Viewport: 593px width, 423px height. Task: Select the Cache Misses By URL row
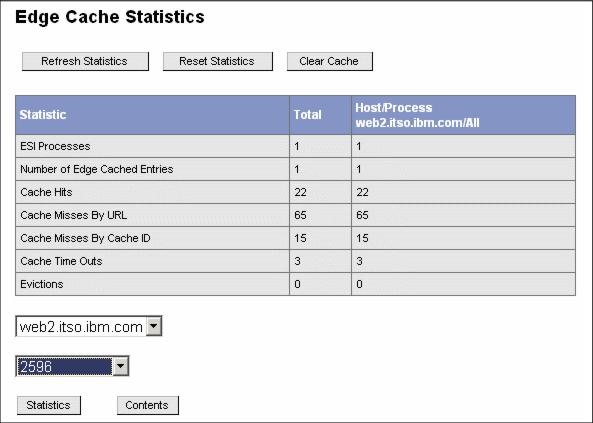coord(295,215)
